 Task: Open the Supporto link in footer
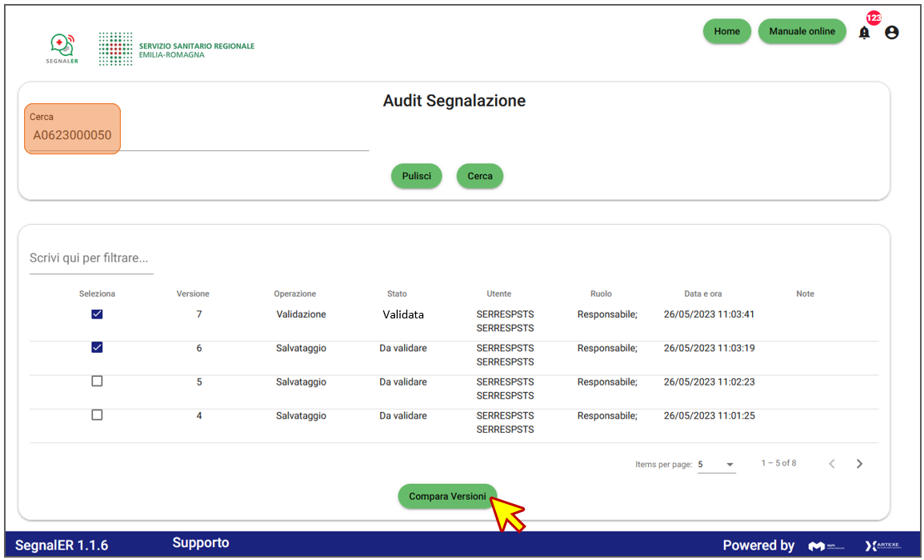(x=201, y=543)
